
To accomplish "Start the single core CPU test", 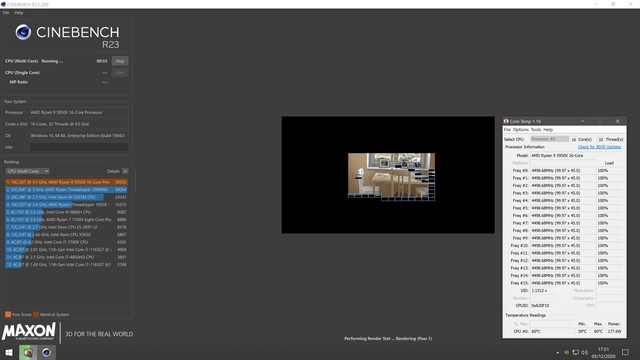I will coord(120,72).
